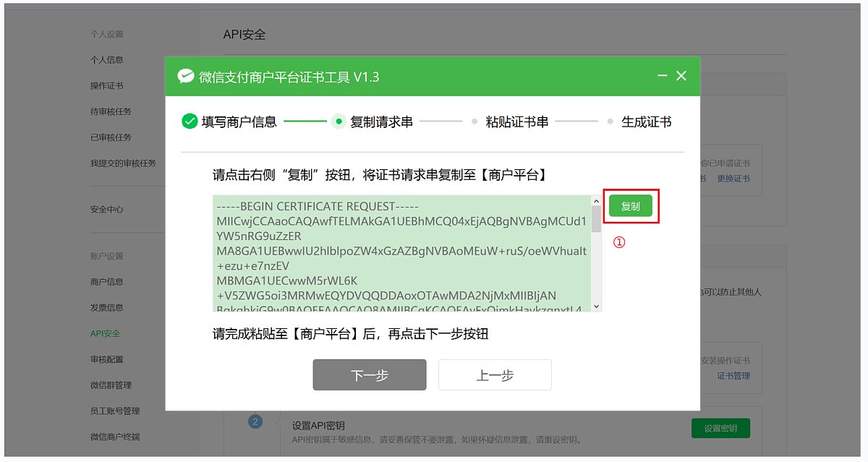Open 个人信息 in the sidebar
The width and height of the screenshot is (868, 462).
(x=107, y=60)
